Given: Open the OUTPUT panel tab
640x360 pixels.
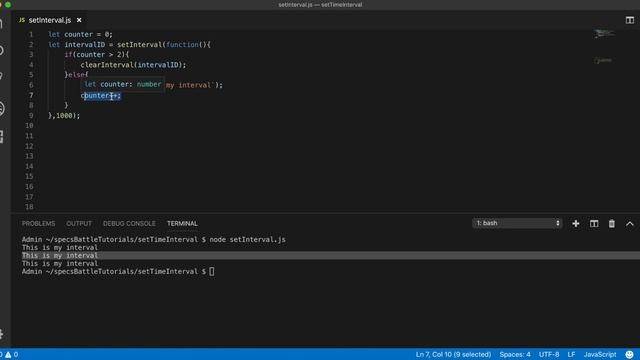Looking at the screenshot, I should pyautogui.click(x=79, y=224).
